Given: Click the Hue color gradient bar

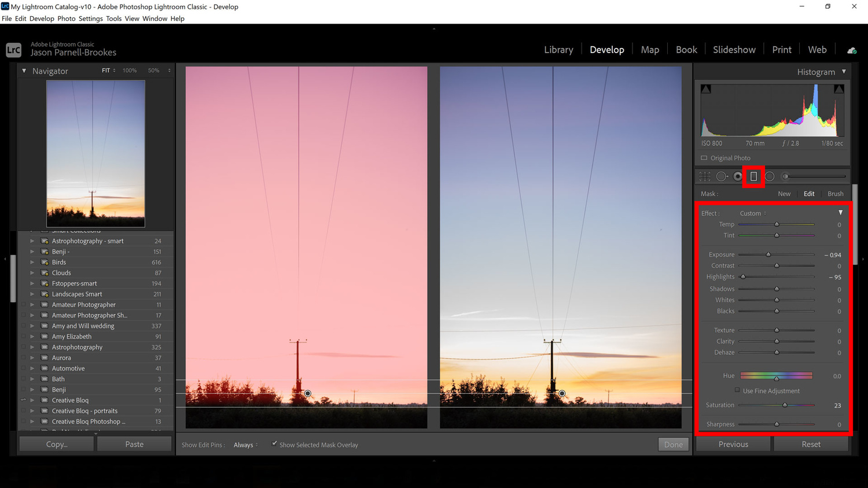Looking at the screenshot, I should (x=777, y=375).
